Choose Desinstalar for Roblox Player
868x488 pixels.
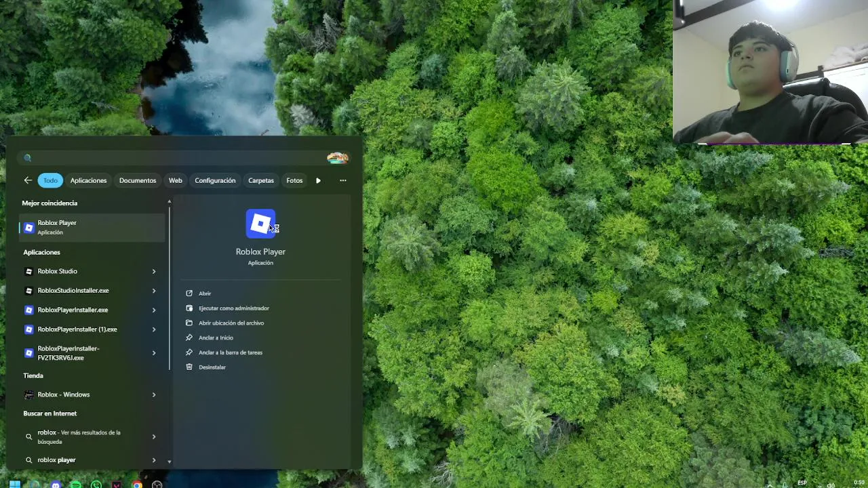point(212,367)
